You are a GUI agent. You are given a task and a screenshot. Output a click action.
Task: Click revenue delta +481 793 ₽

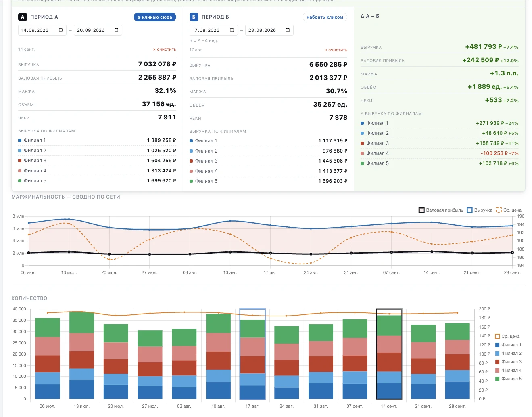click(484, 47)
